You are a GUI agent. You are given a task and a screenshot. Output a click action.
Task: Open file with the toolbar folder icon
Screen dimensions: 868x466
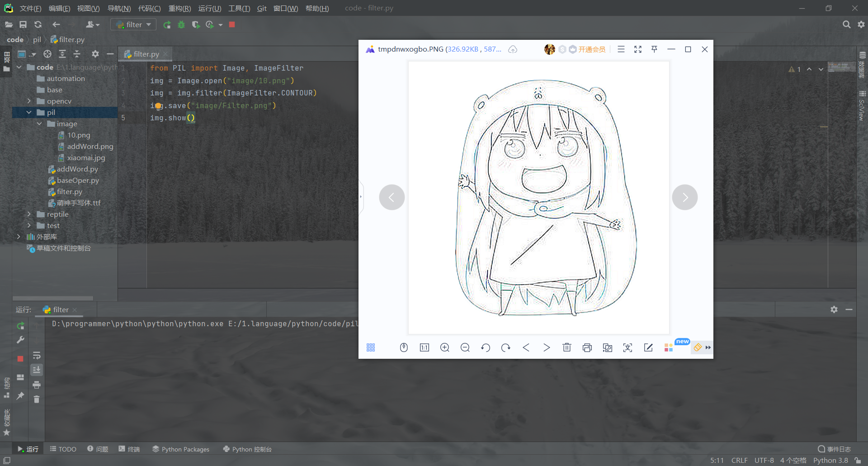(x=9, y=24)
